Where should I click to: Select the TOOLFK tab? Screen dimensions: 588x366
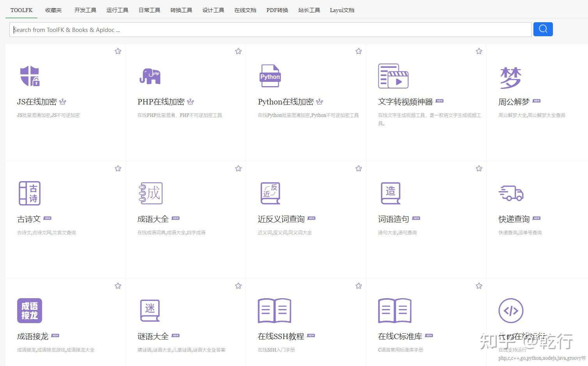[21, 10]
